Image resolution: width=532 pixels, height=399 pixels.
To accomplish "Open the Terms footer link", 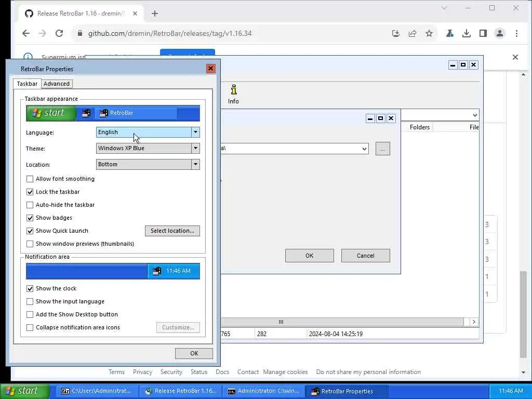I will click(116, 372).
